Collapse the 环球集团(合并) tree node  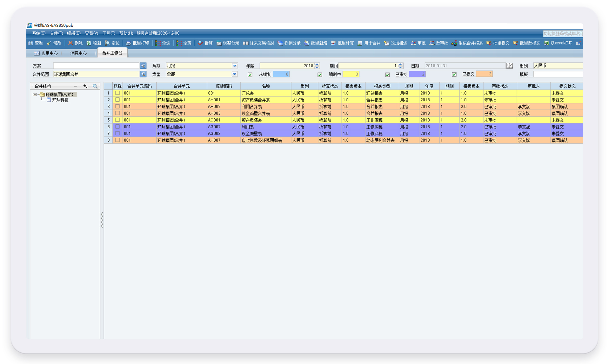click(x=35, y=95)
